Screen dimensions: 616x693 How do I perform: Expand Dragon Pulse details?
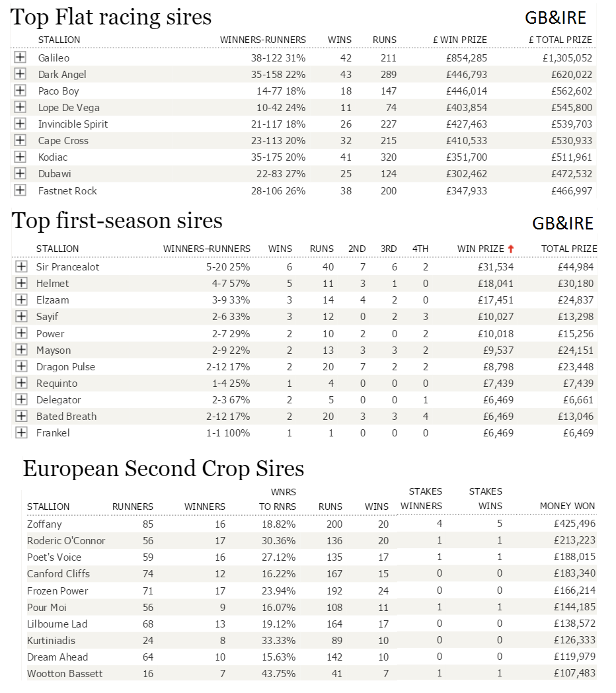pos(21,366)
